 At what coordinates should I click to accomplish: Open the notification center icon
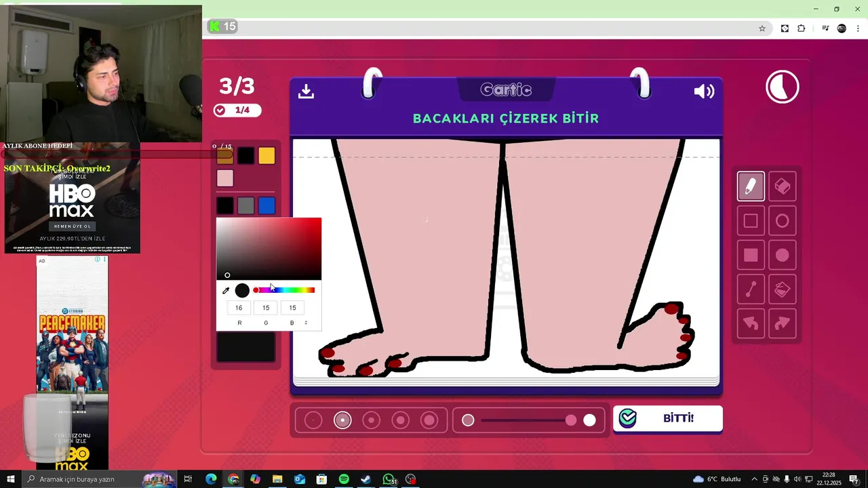pos(854,479)
